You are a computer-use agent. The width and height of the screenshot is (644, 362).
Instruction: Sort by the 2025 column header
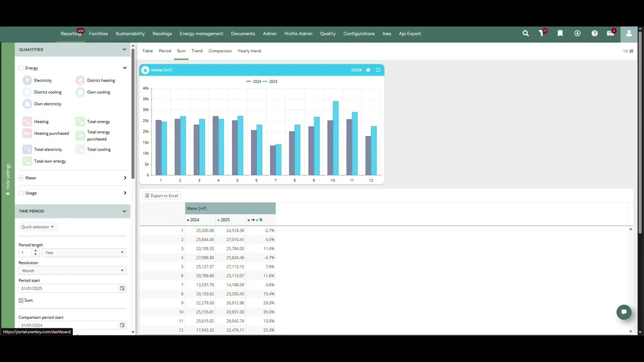tap(230, 220)
